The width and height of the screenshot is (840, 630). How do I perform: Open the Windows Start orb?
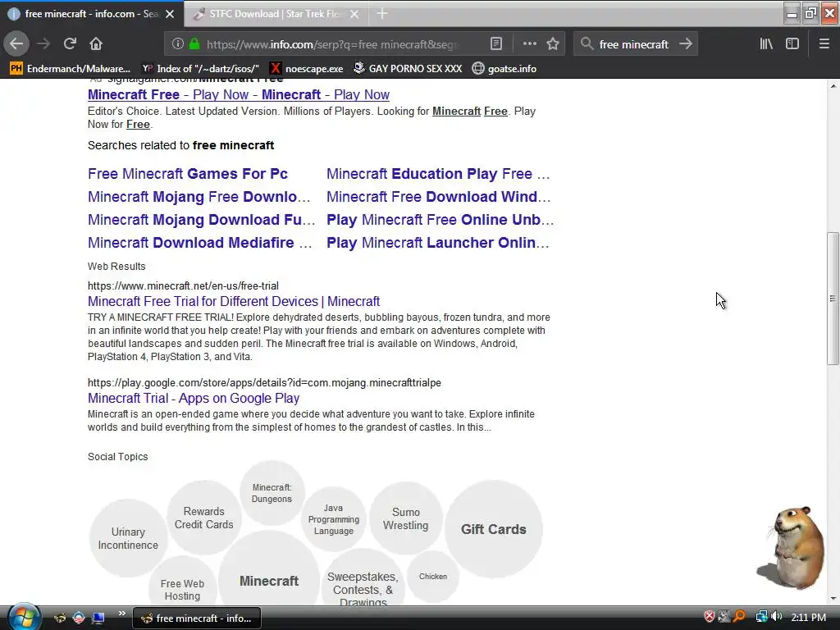tap(24, 617)
